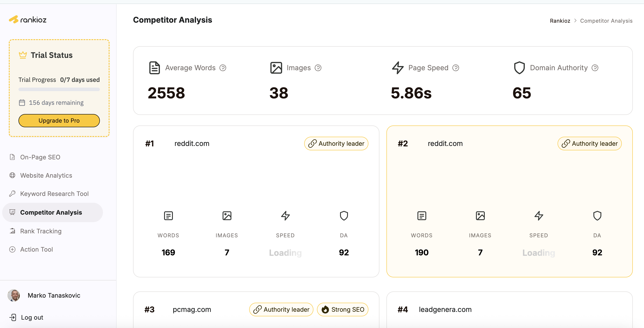Image resolution: width=644 pixels, height=328 pixels.
Task: Click the shield DA icon in card #1
Action: pyautogui.click(x=344, y=216)
